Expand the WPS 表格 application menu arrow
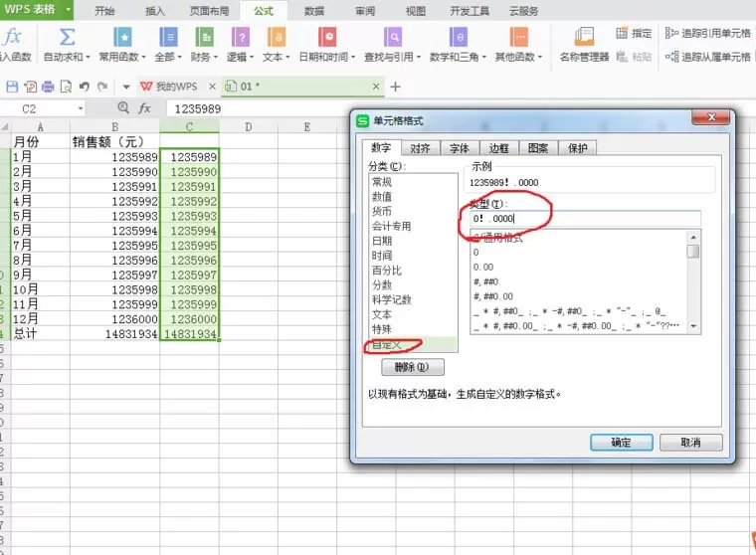This screenshot has width=756, height=555. 68,9
